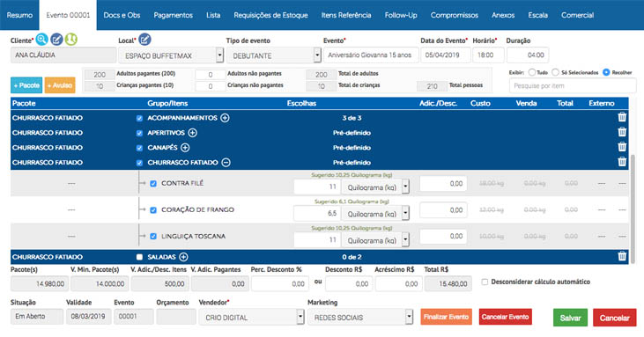Search client using magnifier icon
The width and height of the screenshot is (644, 337).
click(x=41, y=40)
